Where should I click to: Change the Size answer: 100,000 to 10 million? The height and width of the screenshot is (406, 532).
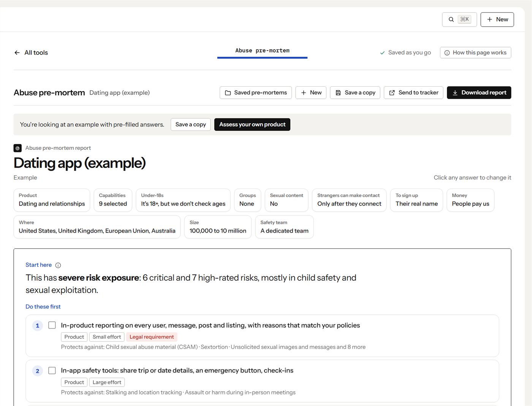(218, 227)
